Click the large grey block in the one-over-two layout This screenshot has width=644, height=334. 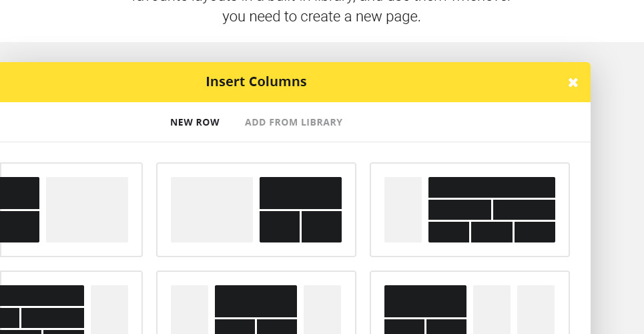[x=212, y=210]
